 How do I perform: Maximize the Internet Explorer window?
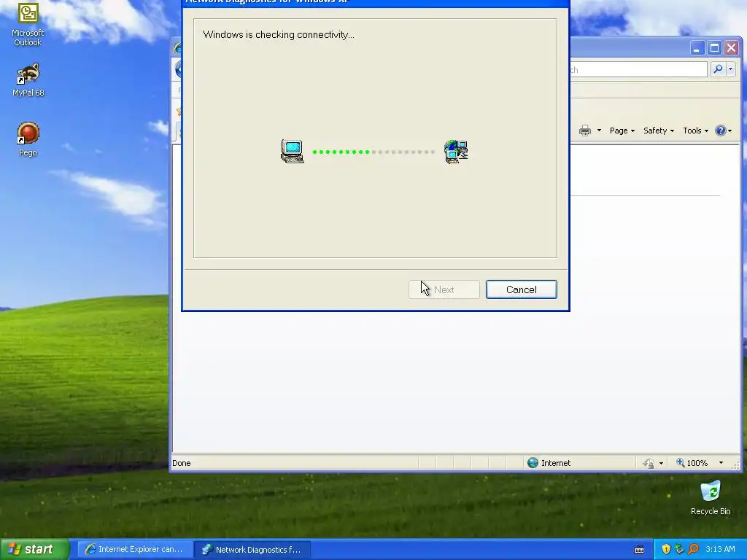[x=714, y=48]
